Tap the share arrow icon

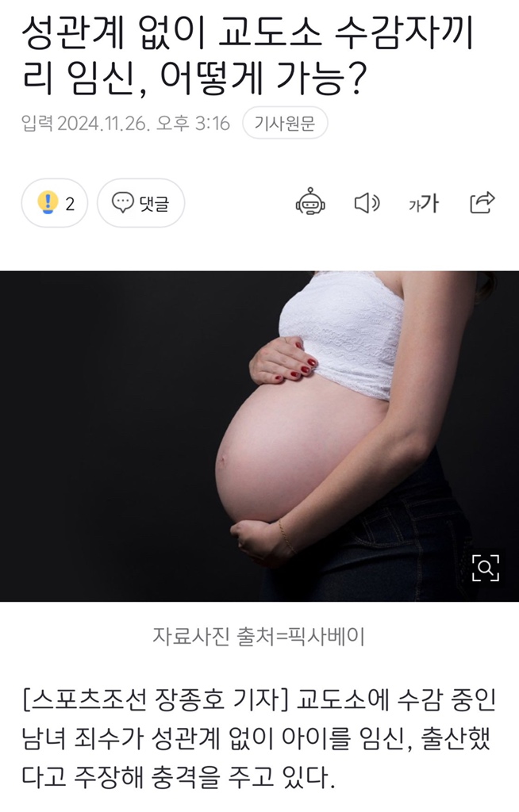click(482, 202)
